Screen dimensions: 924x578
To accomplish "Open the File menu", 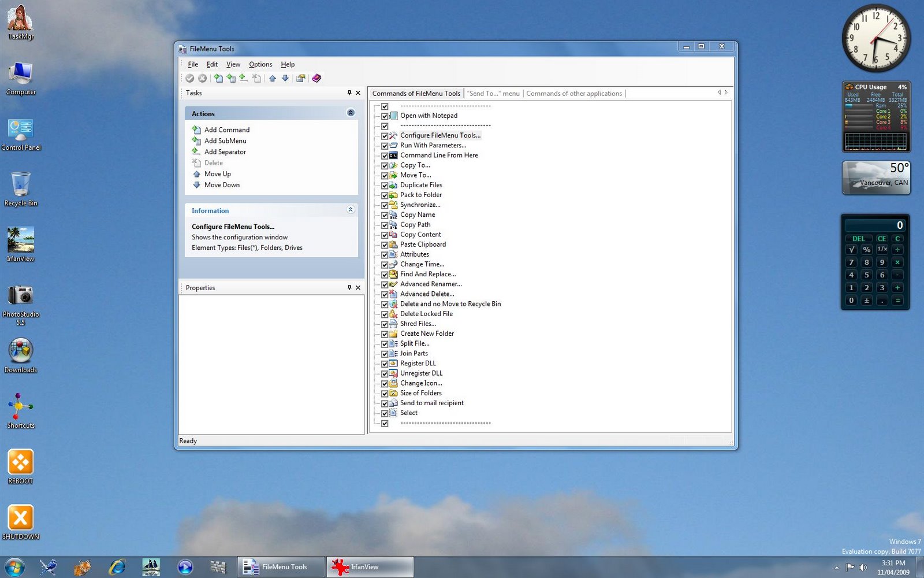I will click(x=193, y=64).
